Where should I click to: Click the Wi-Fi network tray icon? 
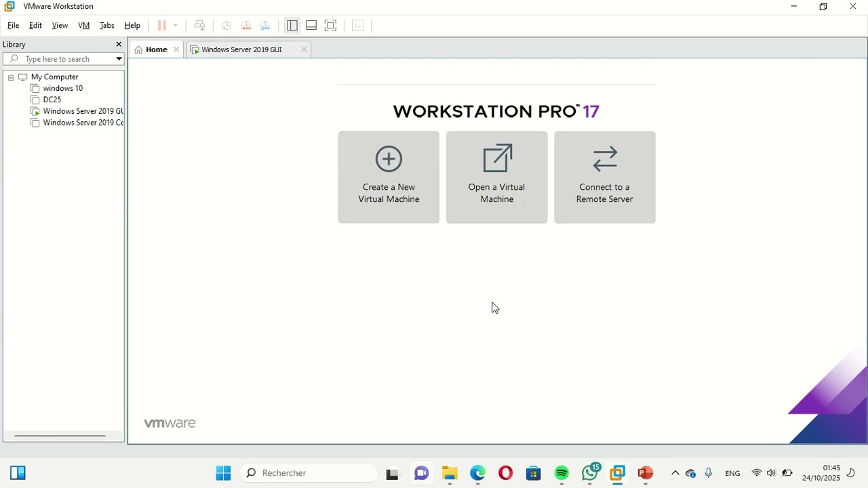pyautogui.click(x=757, y=473)
